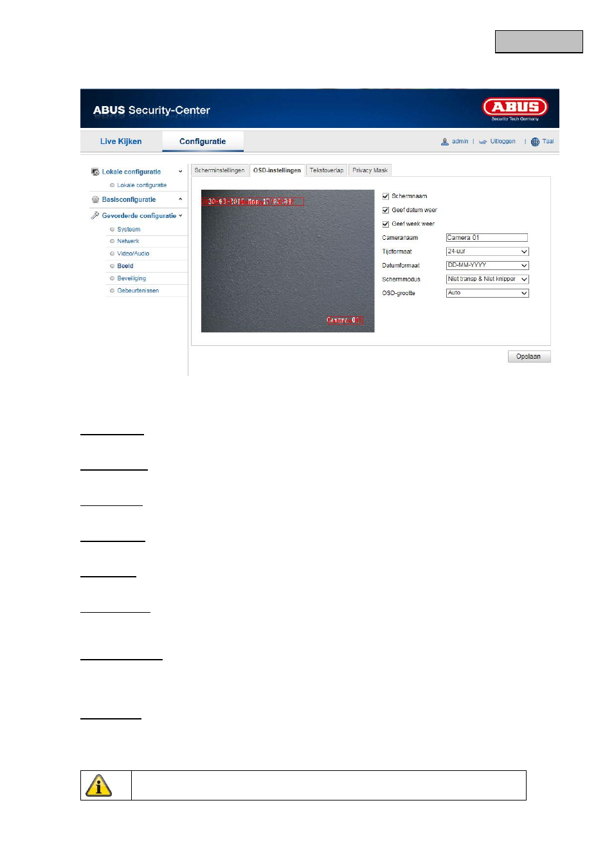Open the OSD-instellingen tab
The height and width of the screenshot is (868, 614).
click(x=277, y=170)
